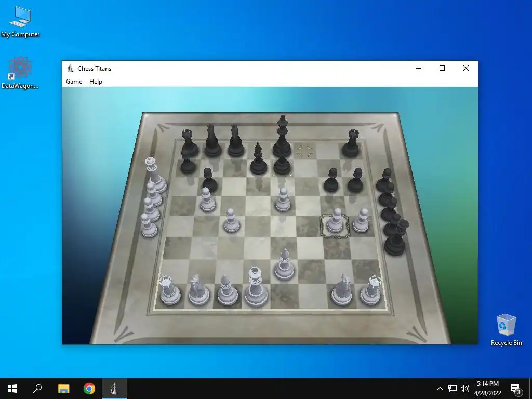This screenshot has width=532, height=399.
Task: Click the black pawn on h6
Action: coord(355,180)
